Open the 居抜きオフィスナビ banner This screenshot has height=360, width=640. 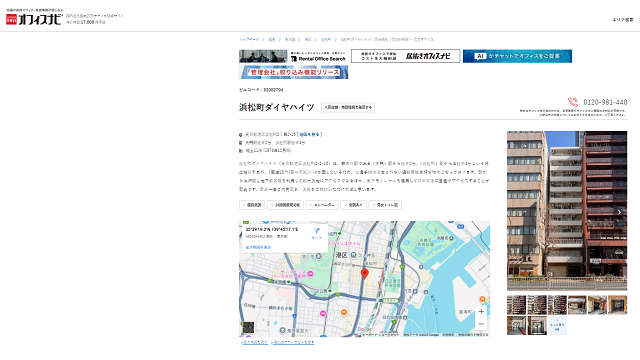point(405,56)
